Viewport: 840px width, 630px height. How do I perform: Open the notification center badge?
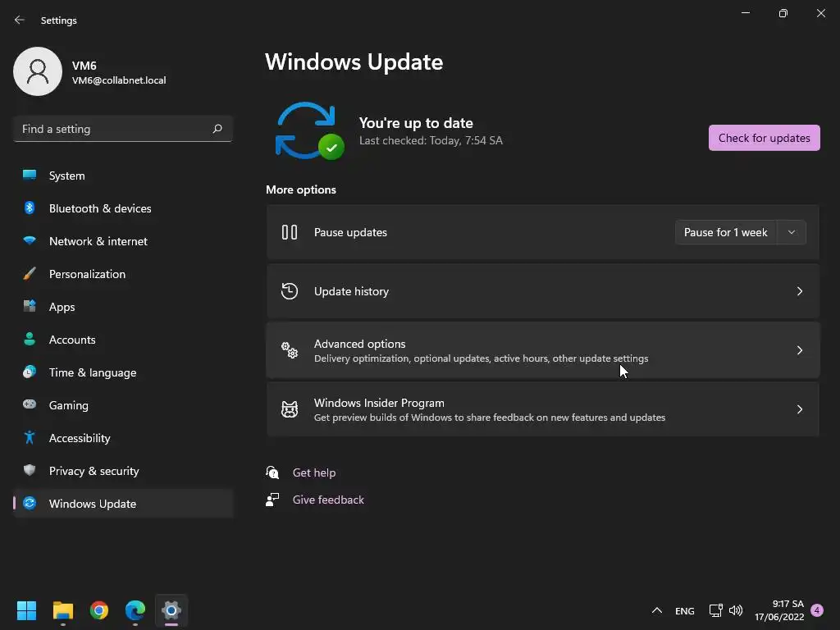(x=817, y=610)
